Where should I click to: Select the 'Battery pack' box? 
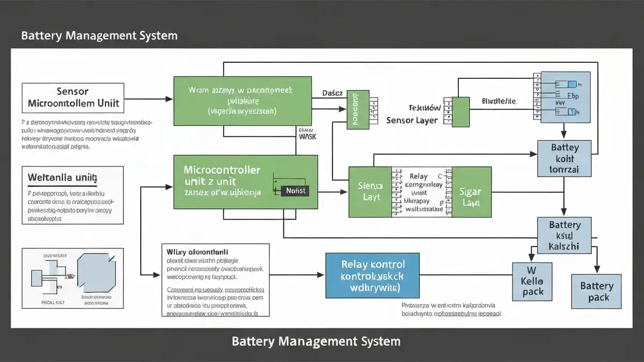[596, 291]
